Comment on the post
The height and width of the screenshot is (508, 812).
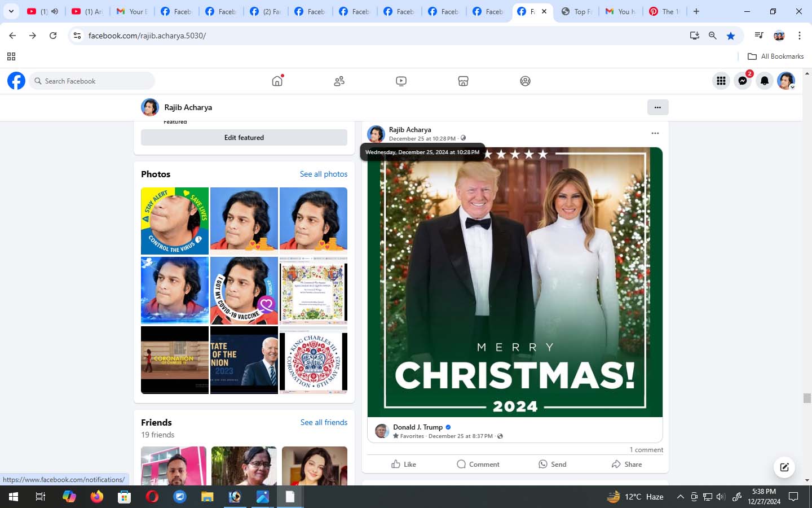[x=478, y=464]
